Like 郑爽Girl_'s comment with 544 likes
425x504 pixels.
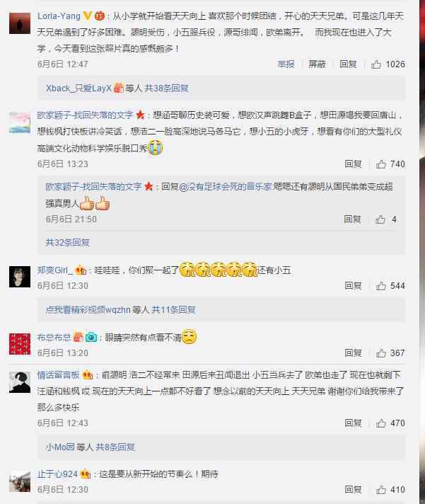point(390,286)
